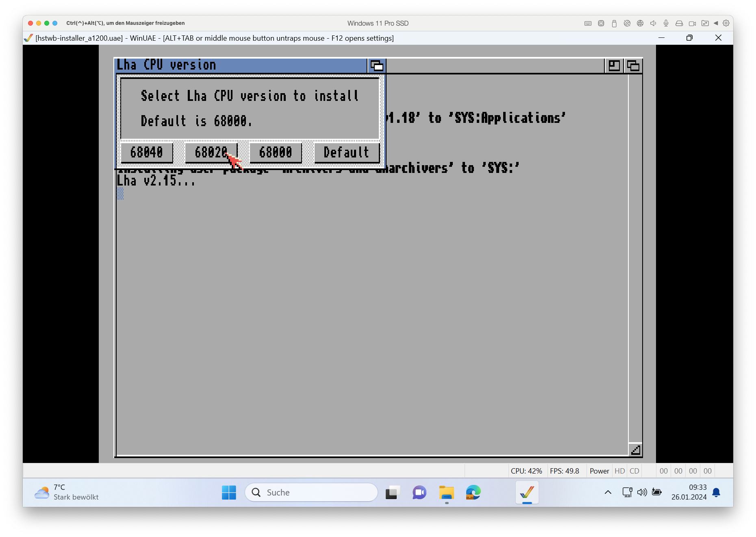Toggle the Parallels camera icon
Screen dimensions: 756x537
point(692,24)
